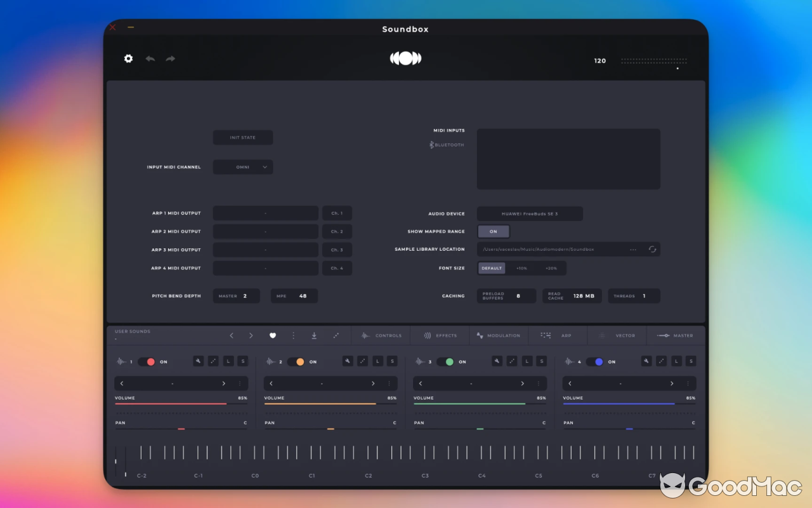Click the randomize arrows icon on channel 2

pos(362,361)
